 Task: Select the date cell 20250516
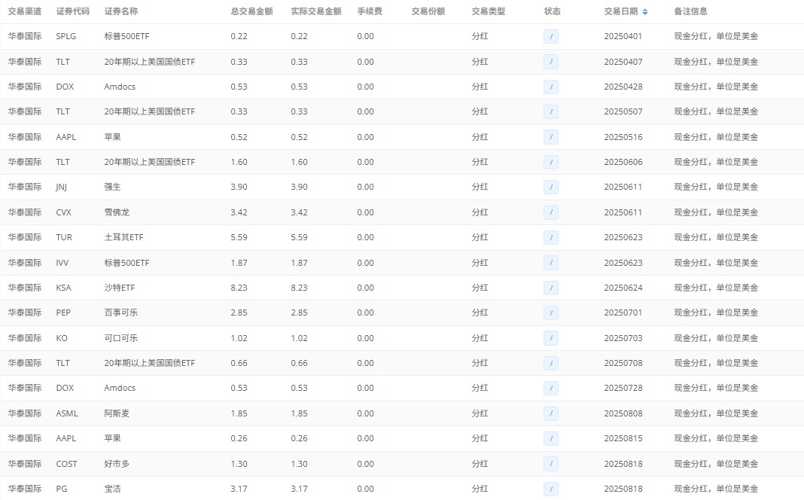(x=623, y=137)
